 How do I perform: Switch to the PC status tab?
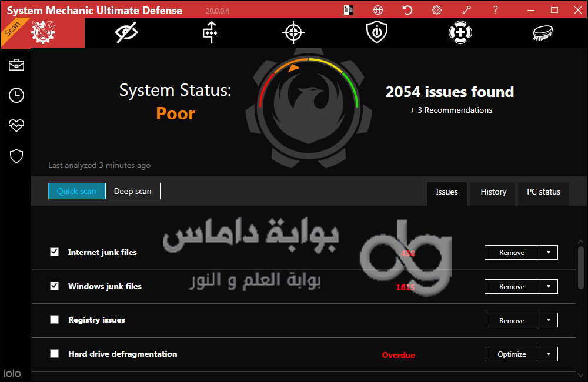pyautogui.click(x=543, y=192)
